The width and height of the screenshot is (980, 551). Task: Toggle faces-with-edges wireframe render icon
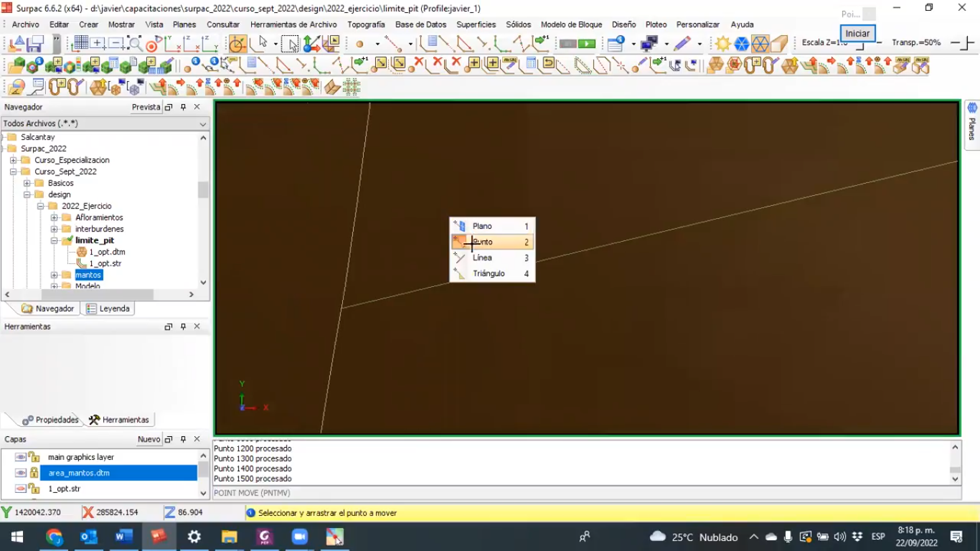(x=760, y=44)
